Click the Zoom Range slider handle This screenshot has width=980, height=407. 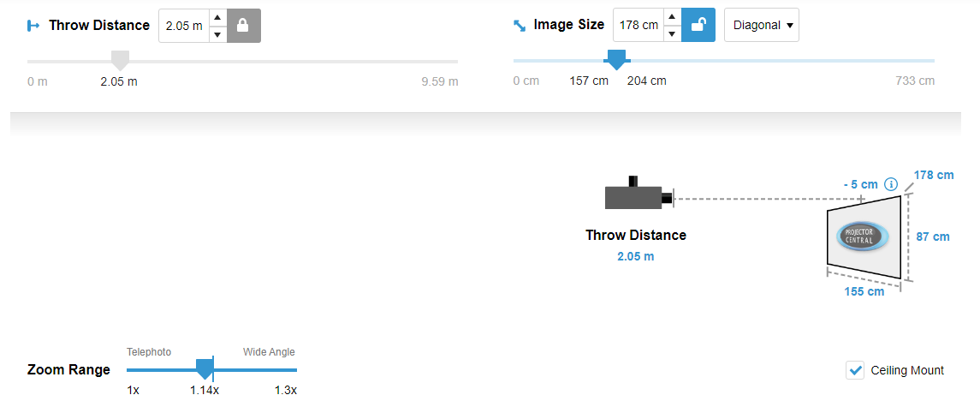tap(205, 369)
